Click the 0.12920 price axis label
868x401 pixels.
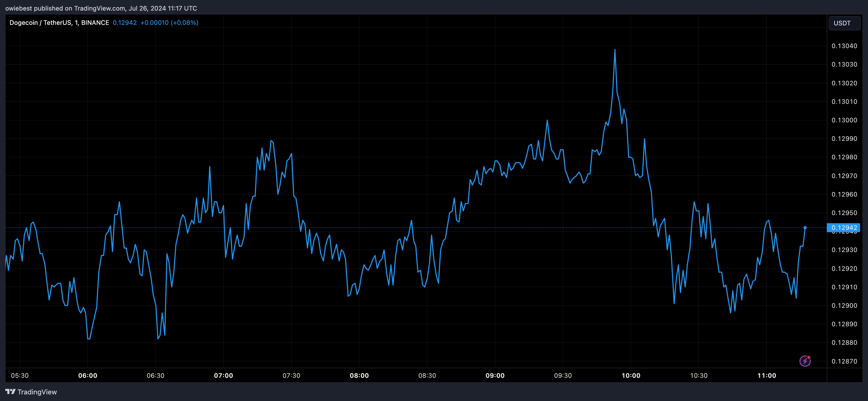[x=844, y=269]
